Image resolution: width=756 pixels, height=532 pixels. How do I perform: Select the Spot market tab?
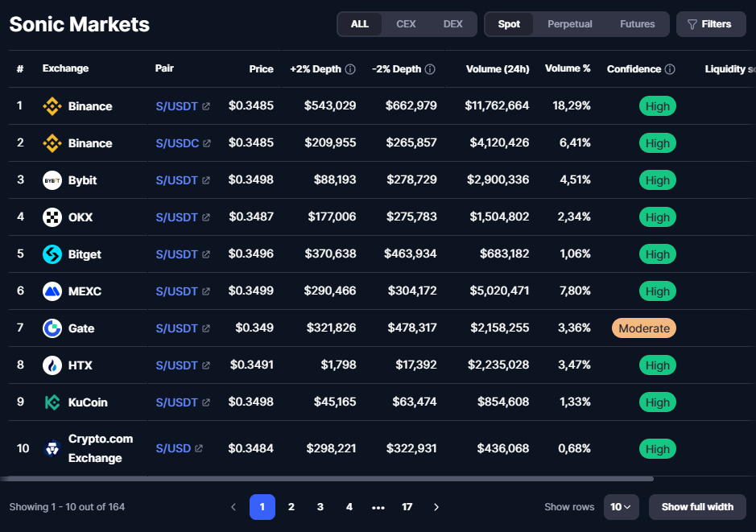pos(509,24)
